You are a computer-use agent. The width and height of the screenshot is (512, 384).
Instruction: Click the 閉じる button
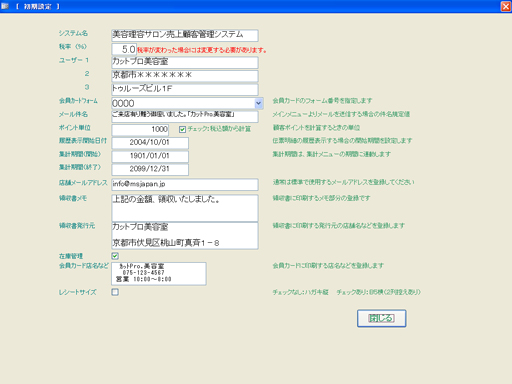pyautogui.click(x=381, y=318)
